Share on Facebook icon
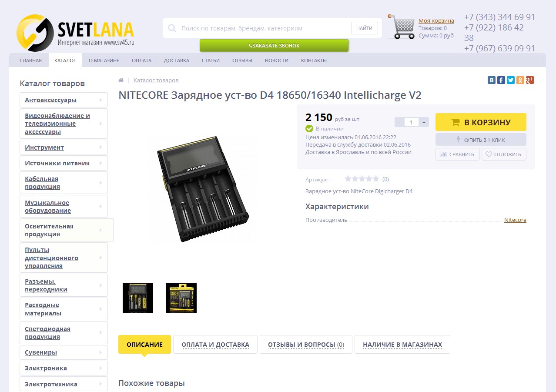The height and width of the screenshot is (392, 556). click(501, 80)
